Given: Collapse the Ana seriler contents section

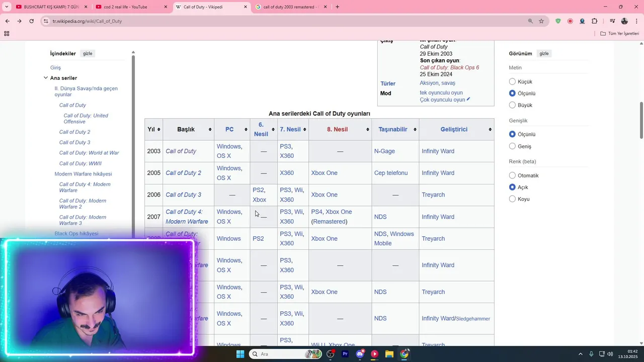Looking at the screenshot, I should click(x=46, y=78).
